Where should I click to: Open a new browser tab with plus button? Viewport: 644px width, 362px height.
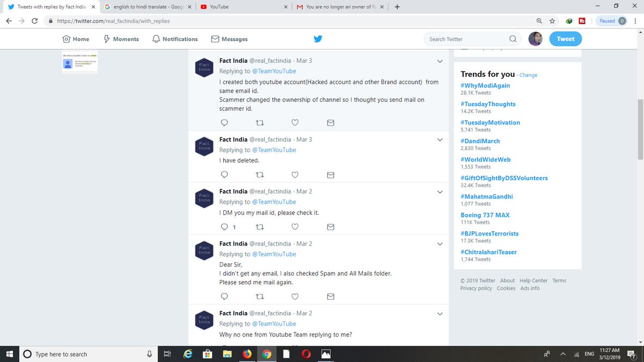397,6
